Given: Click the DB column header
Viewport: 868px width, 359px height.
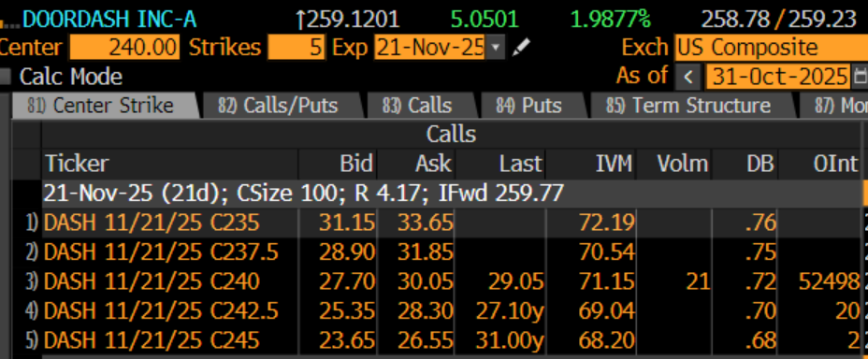Looking at the screenshot, I should click(745, 164).
